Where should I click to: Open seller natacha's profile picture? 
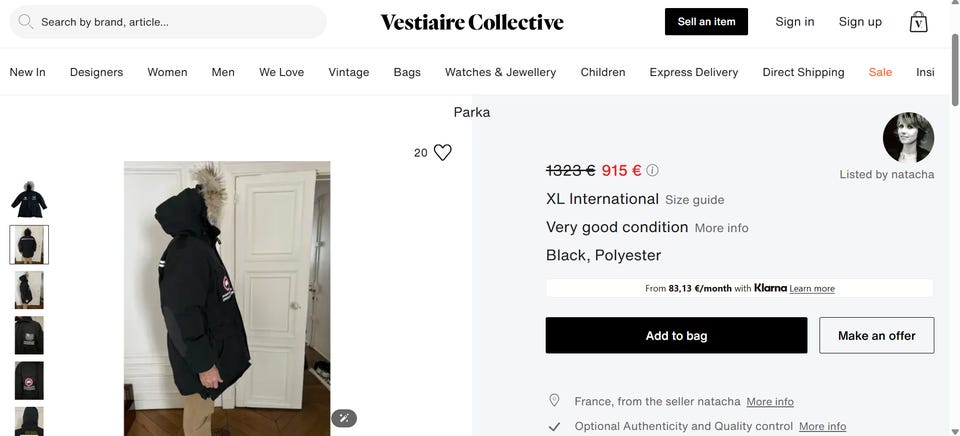coord(908,138)
